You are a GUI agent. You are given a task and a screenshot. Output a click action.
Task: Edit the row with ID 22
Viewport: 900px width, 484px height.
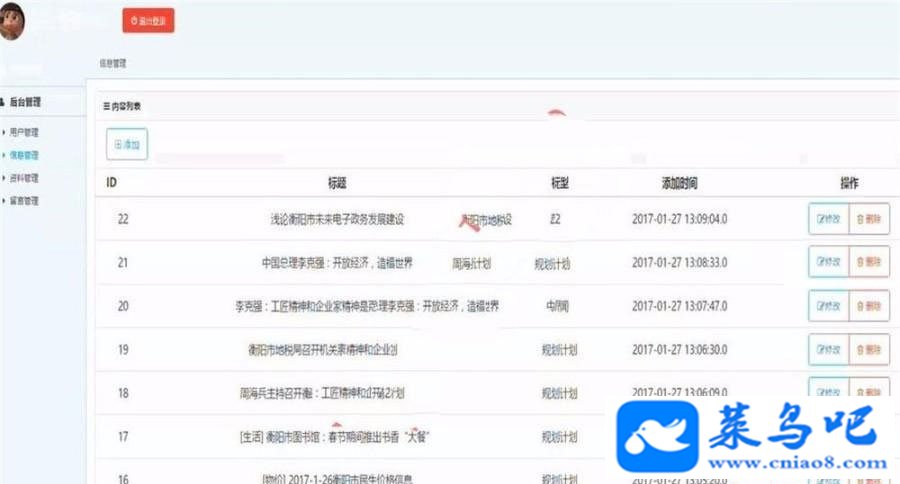click(828, 219)
